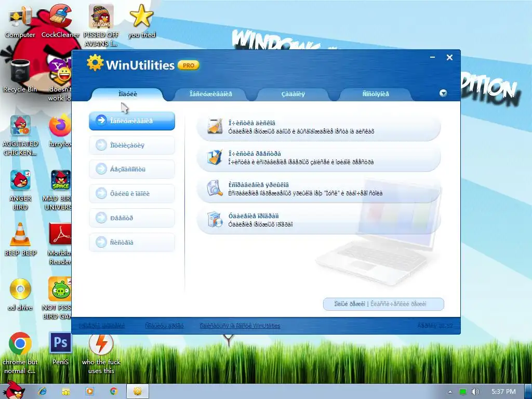
Task: Switch to the "Ñîñòîÿíèå" tab
Action: pyautogui.click(x=376, y=94)
